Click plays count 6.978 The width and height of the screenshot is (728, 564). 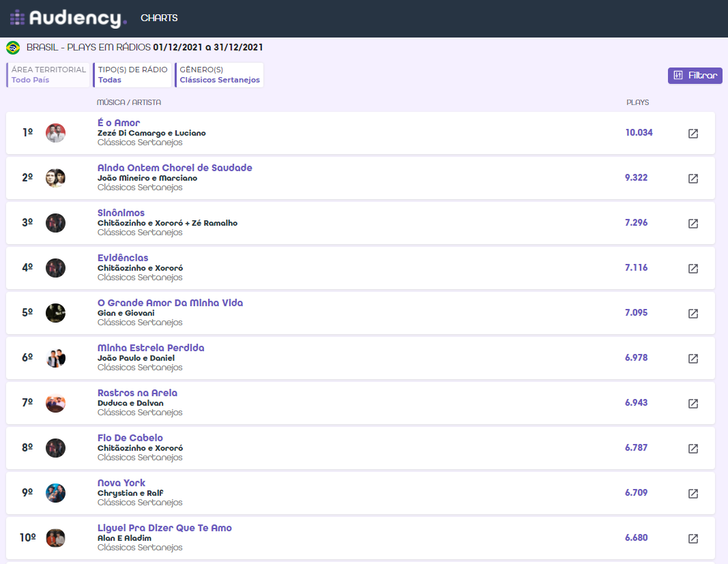click(x=636, y=358)
